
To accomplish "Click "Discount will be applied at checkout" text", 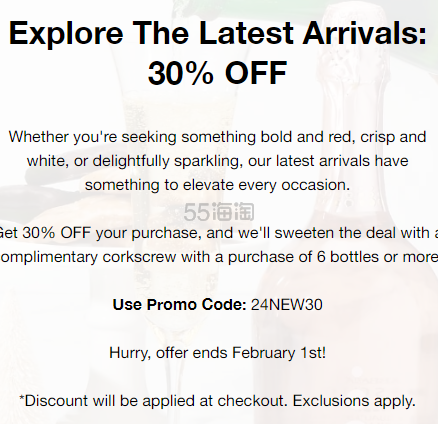I will (156, 401).
